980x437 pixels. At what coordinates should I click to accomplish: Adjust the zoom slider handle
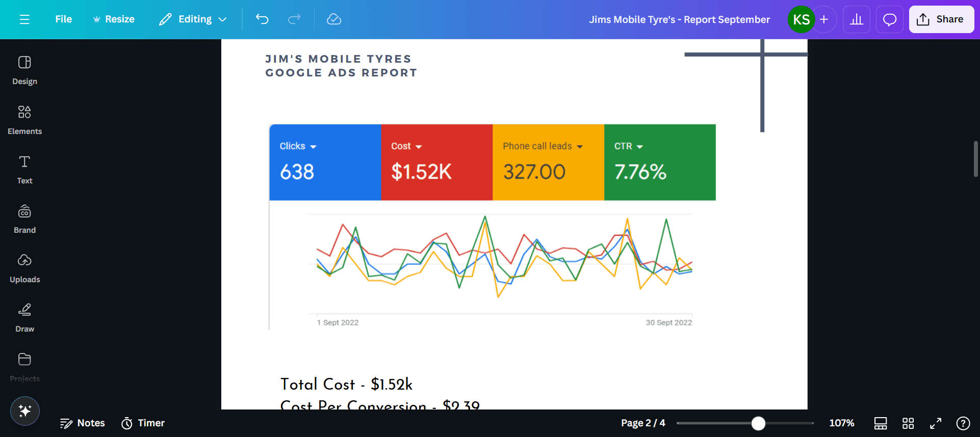click(758, 423)
